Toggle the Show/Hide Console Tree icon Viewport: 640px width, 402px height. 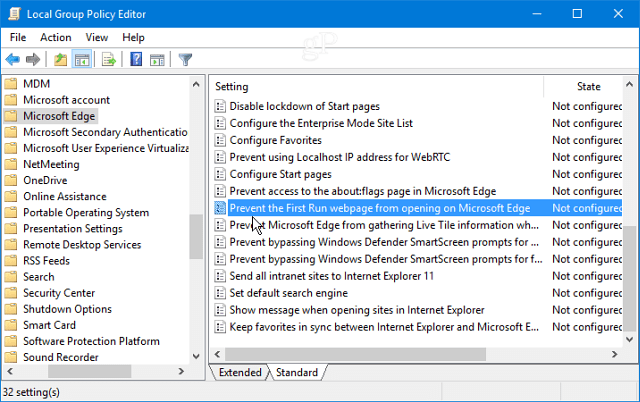click(82, 60)
